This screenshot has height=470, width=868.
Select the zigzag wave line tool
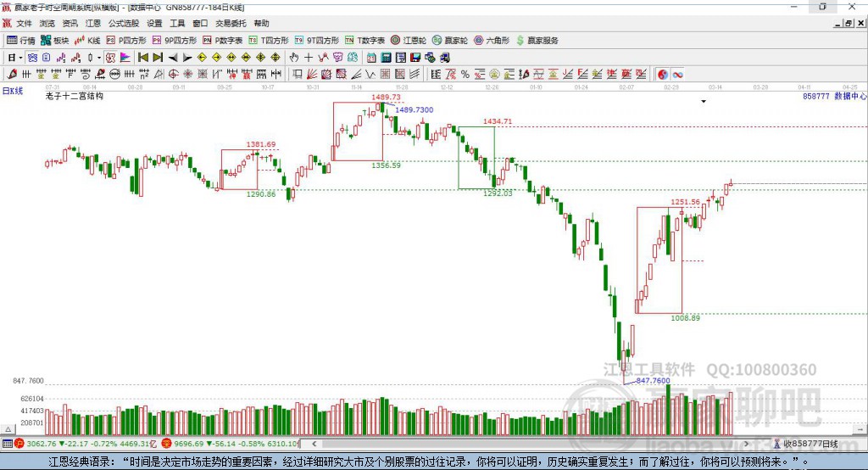pos(370,75)
